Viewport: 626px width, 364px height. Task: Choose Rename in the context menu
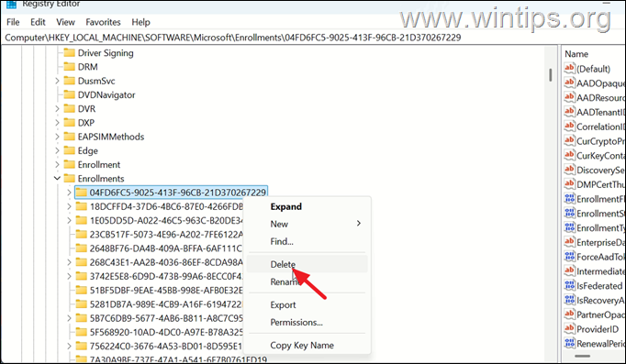(x=307, y=281)
